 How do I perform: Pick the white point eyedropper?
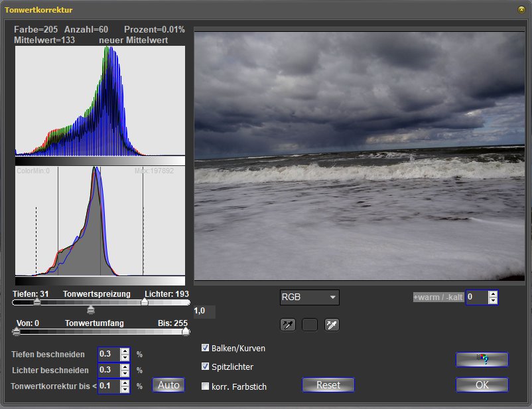tap(332, 325)
